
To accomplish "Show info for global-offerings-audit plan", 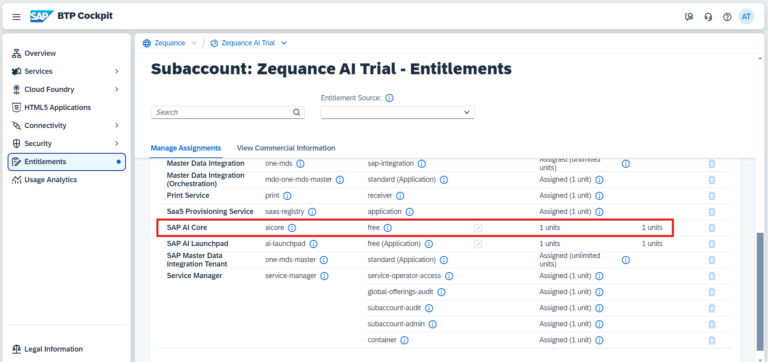I will tap(441, 292).
